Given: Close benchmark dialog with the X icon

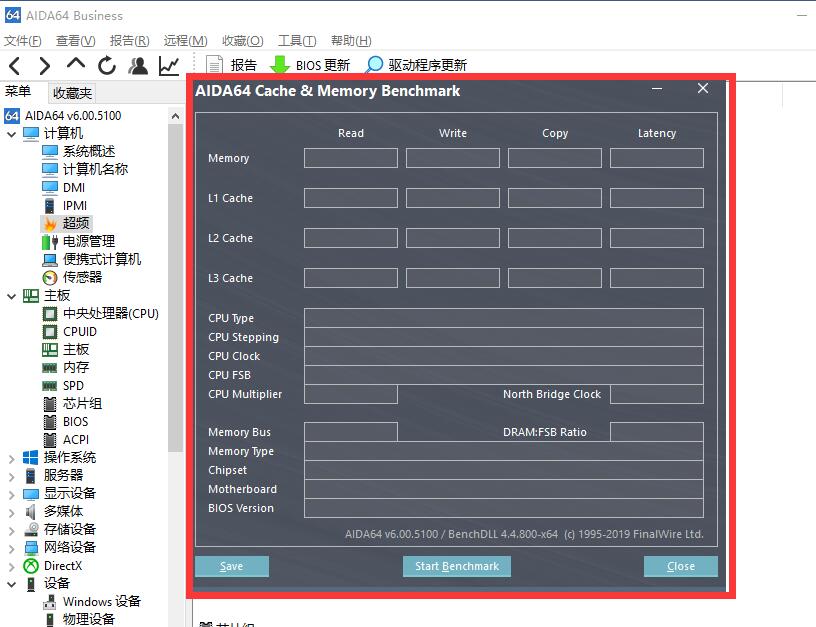Looking at the screenshot, I should point(703,88).
